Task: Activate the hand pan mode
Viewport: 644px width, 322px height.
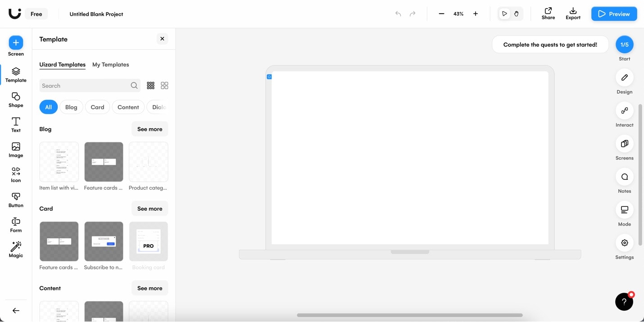Action: (517, 14)
